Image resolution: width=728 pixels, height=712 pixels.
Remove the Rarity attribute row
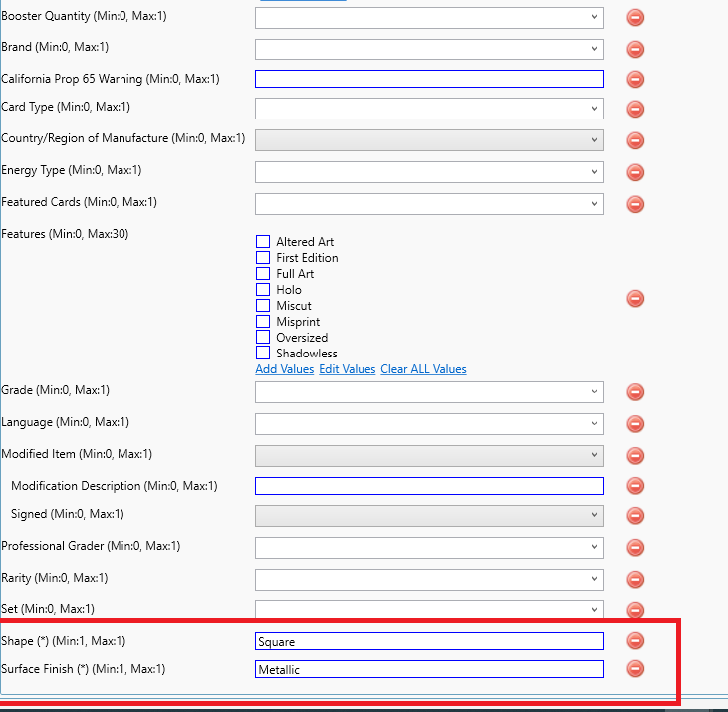(635, 579)
